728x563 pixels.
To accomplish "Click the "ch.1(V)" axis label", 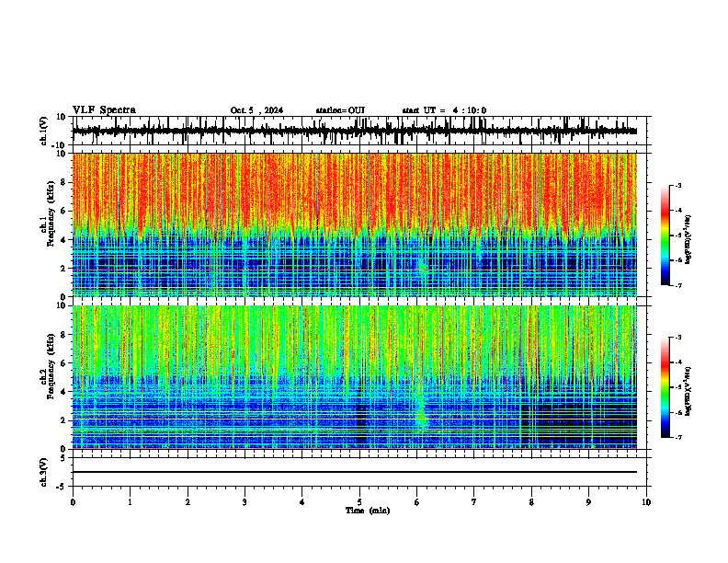I will [x=44, y=131].
